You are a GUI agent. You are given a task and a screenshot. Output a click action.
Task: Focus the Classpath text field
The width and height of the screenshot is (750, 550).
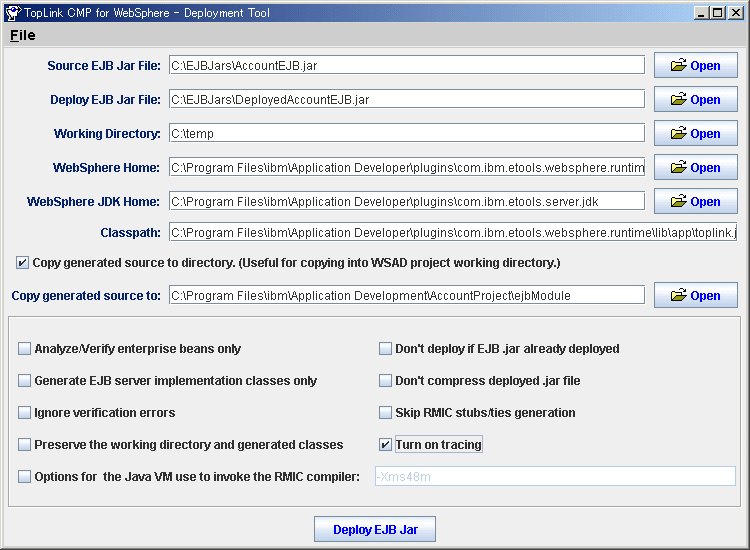[453, 232]
